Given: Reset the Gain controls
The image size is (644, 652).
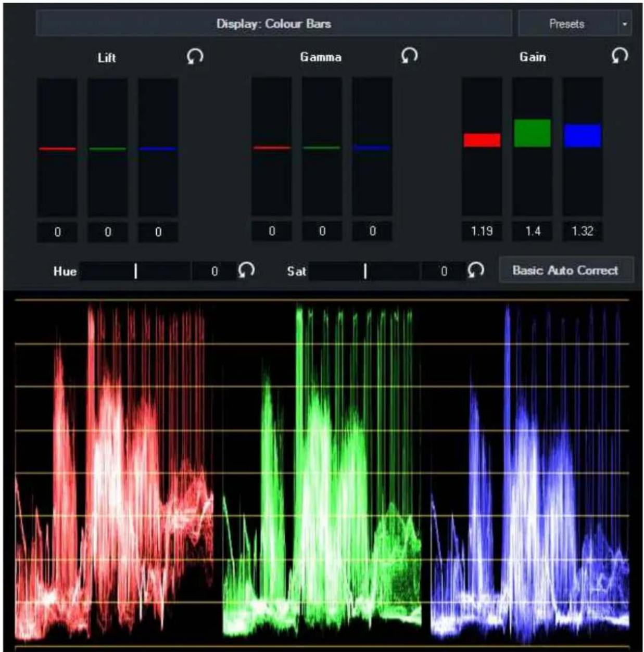Looking at the screenshot, I should [x=620, y=55].
